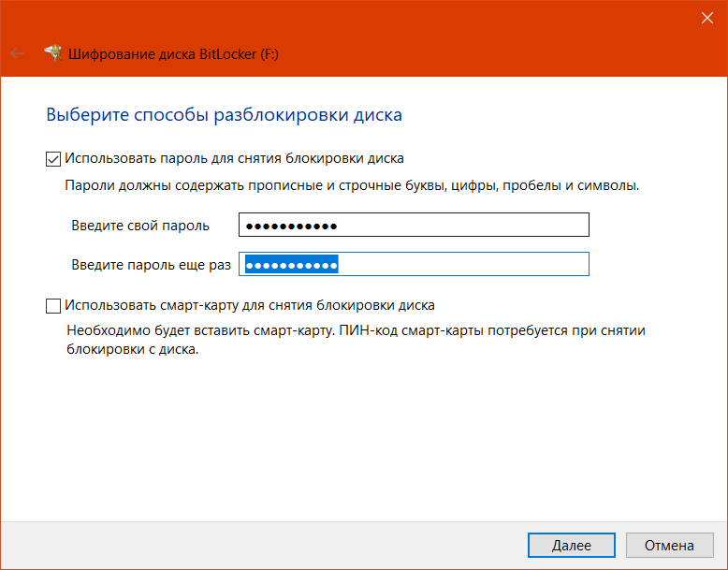Viewport: 728px width, 570px height.
Task: Focus the 'Введите свой пароль' field
Action: coord(414,225)
